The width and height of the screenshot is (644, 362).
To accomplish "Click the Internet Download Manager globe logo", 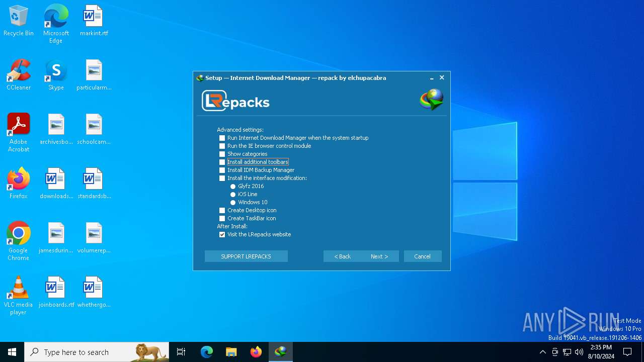I will click(432, 100).
